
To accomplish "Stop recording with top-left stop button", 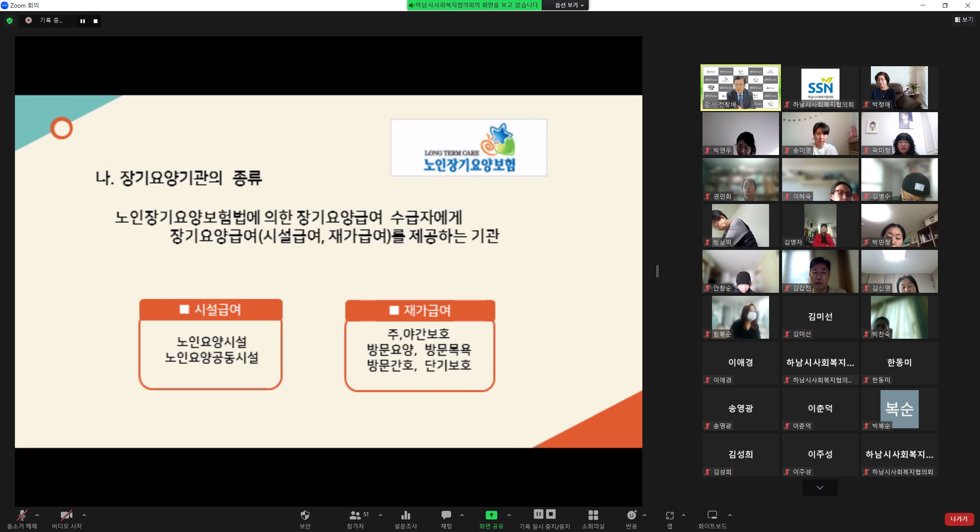I will (x=96, y=21).
